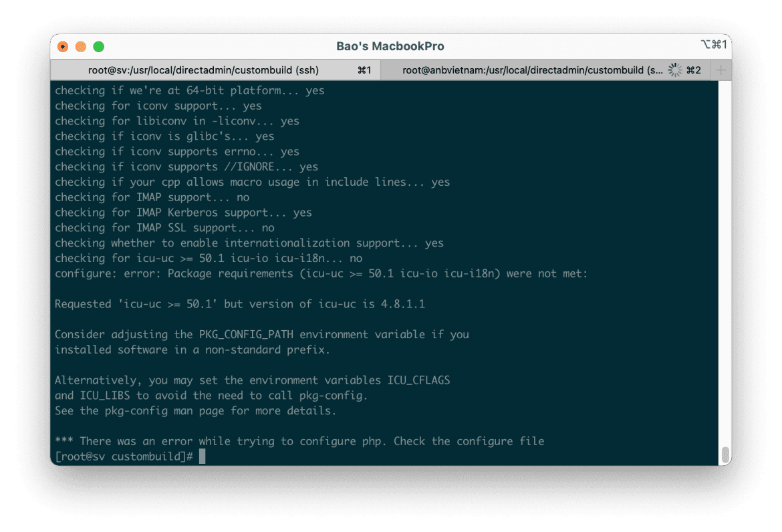Click the window title Bao's MacbookPro
782x532 pixels.
tap(390, 45)
